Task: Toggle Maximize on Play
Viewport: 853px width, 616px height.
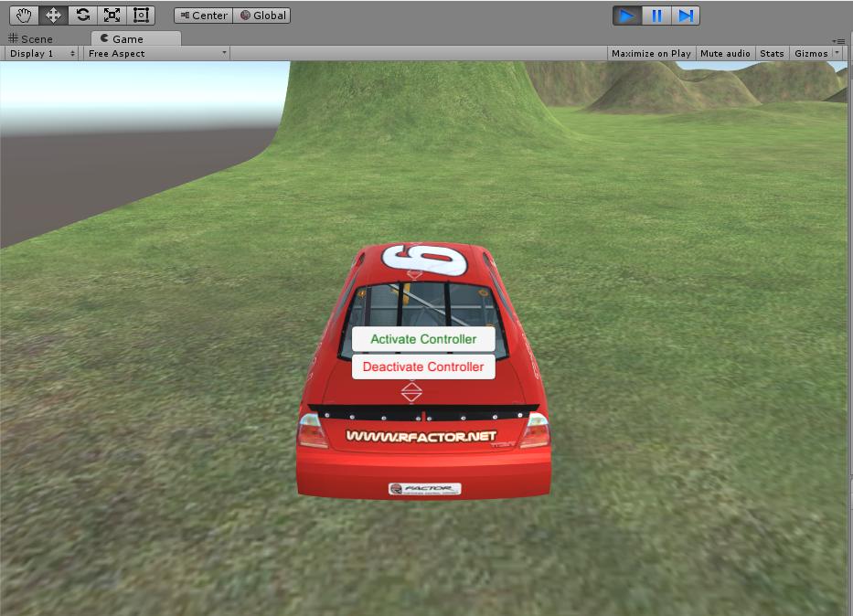Action: pyautogui.click(x=651, y=53)
